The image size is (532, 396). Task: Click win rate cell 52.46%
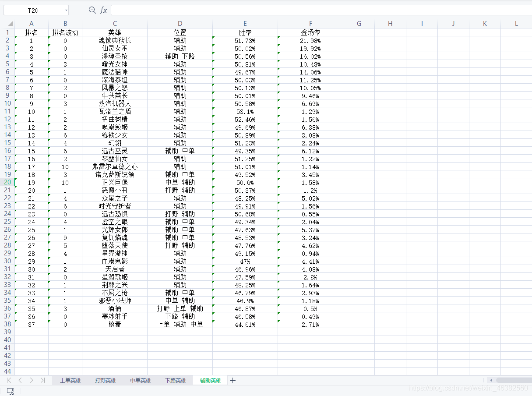pos(245,119)
